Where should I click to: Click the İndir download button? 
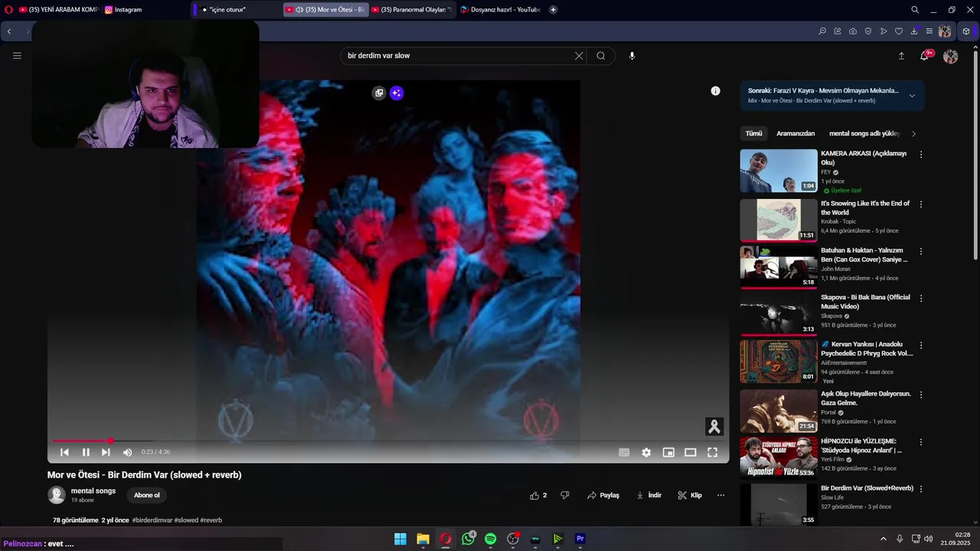[x=648, y=495]
